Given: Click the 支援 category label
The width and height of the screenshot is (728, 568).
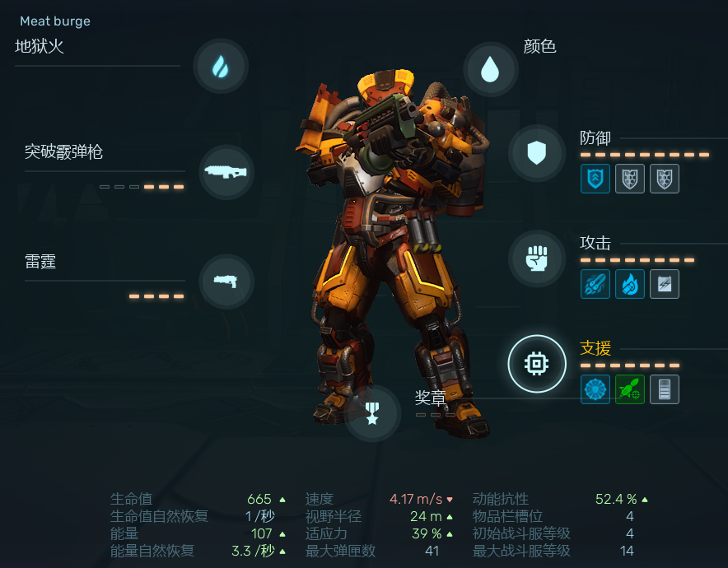Looking at the screenshot, I should tap(595, 348).
